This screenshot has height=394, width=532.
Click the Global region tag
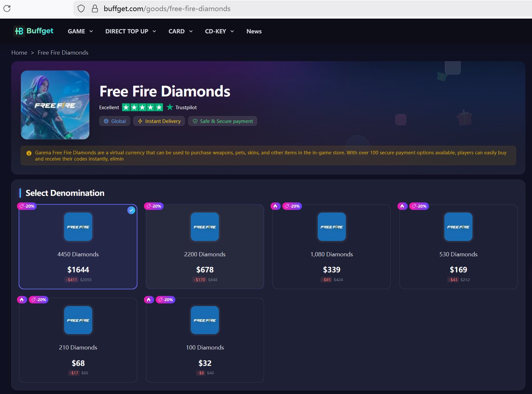(x=115, y=121)
